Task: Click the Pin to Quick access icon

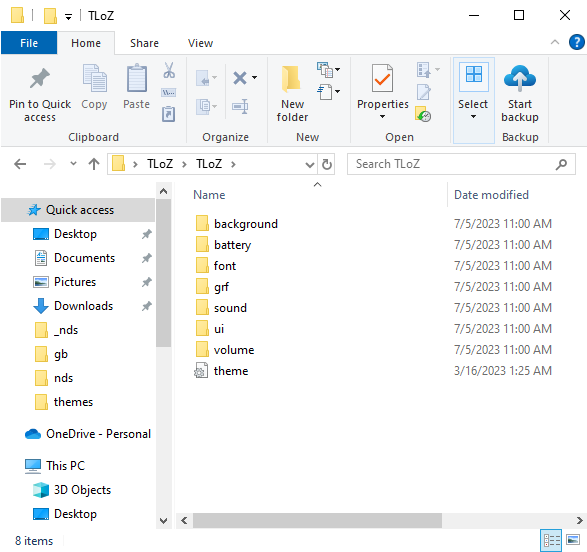Action: pos(40,79)
